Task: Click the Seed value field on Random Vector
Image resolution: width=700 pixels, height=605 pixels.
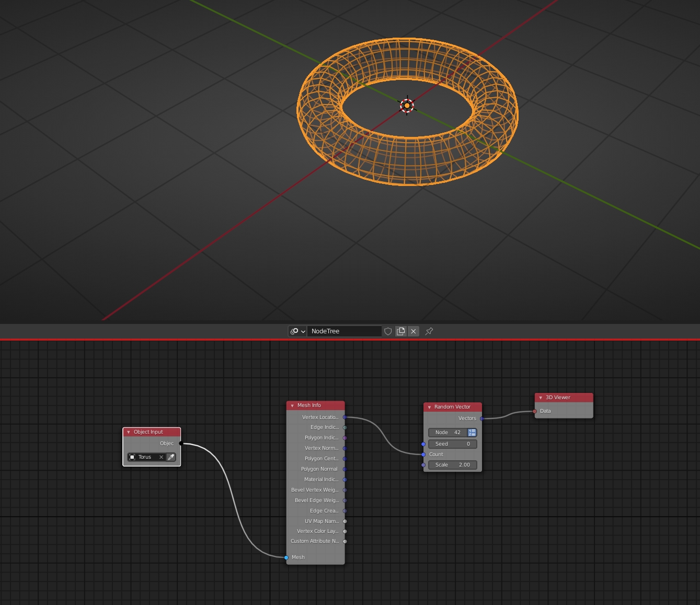Action: 452,444
